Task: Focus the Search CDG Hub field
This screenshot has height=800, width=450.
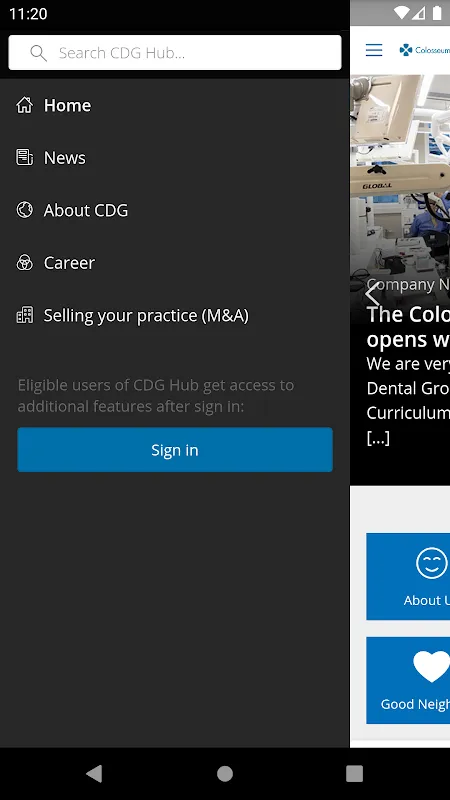Action: pos(175,53)
